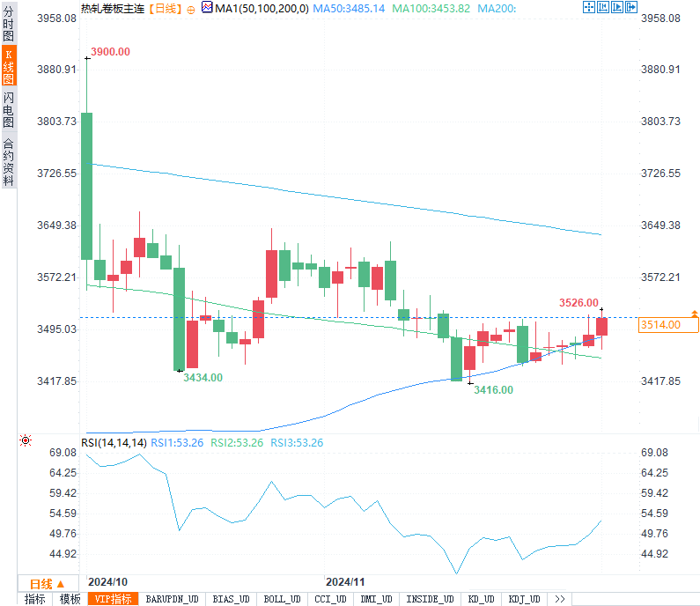Click the rightmost chart export icon at top right
Image resolution: width=700 pixels, height=606 pixels.
(x=631, y=7)
